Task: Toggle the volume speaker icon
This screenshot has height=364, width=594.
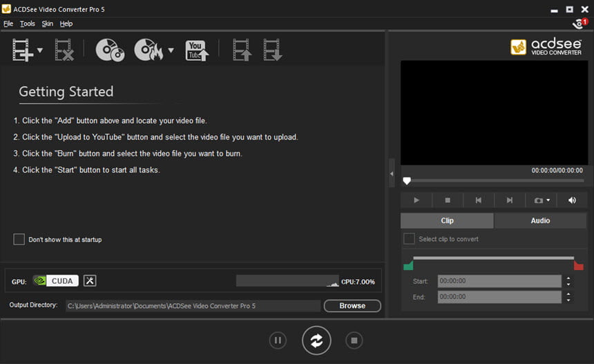Action: (x=572, y=200)
